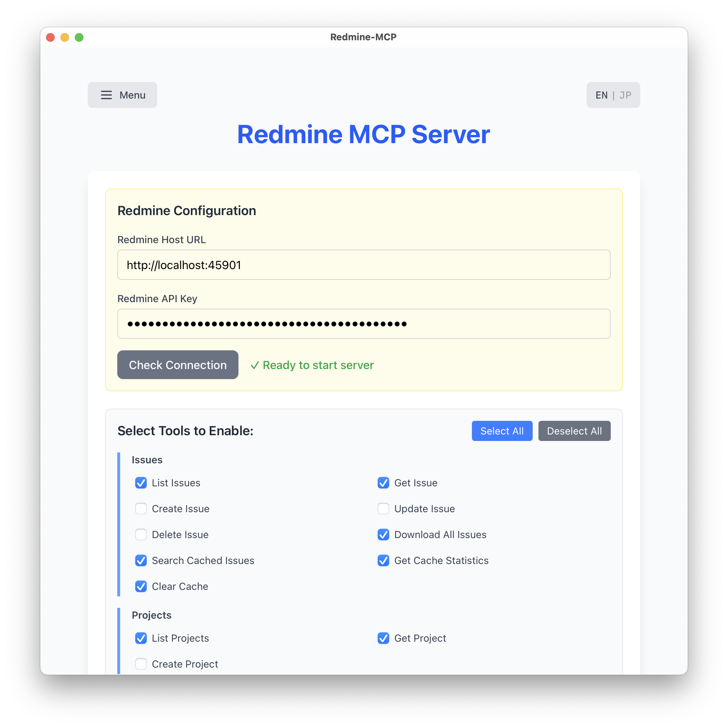Screen dimensions: 728x728
Task: Click the Ready to start server status
Action: point(312,365)
